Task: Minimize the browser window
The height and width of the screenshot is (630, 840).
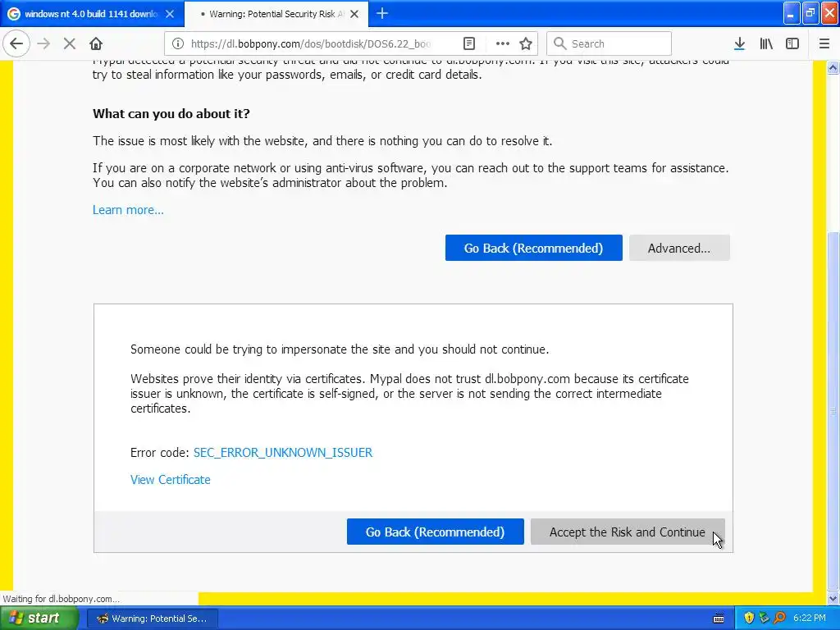Action: pyautogui.click(x=792, y=13)
